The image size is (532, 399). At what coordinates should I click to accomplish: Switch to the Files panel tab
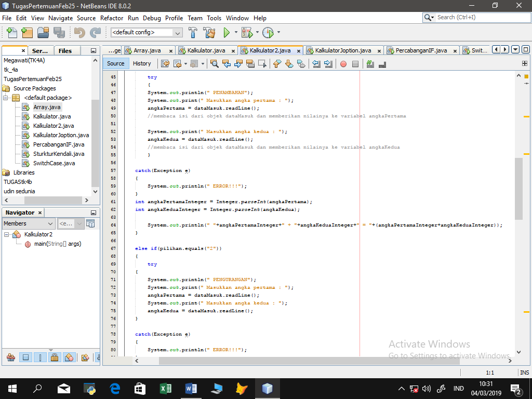[x=65, y=51]
